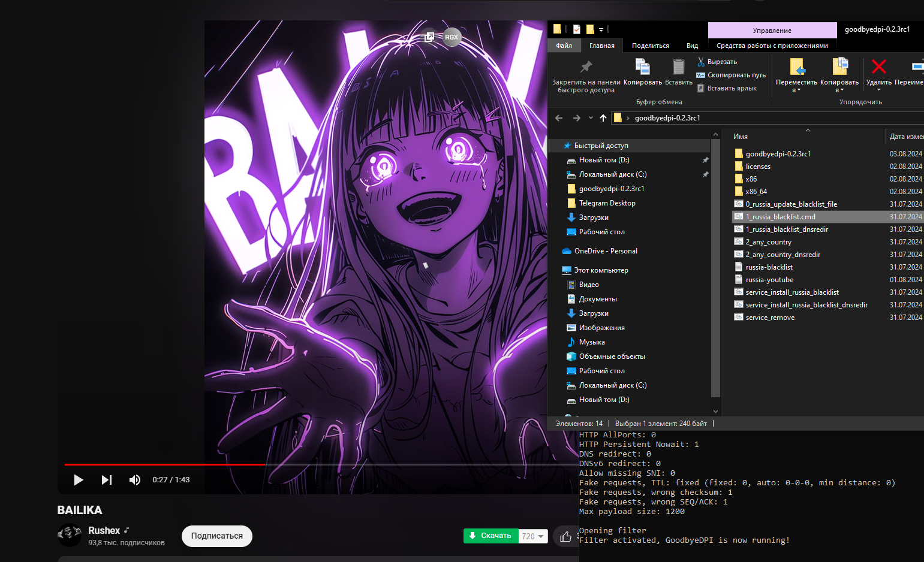This screenshot has height=562, width=924.
Task: Open Изображения in navigation pane
Action: (x=601, y=328)
